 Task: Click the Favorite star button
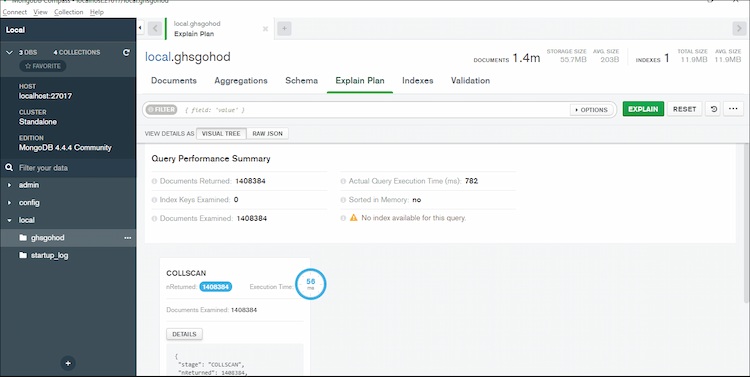[43, 66]
